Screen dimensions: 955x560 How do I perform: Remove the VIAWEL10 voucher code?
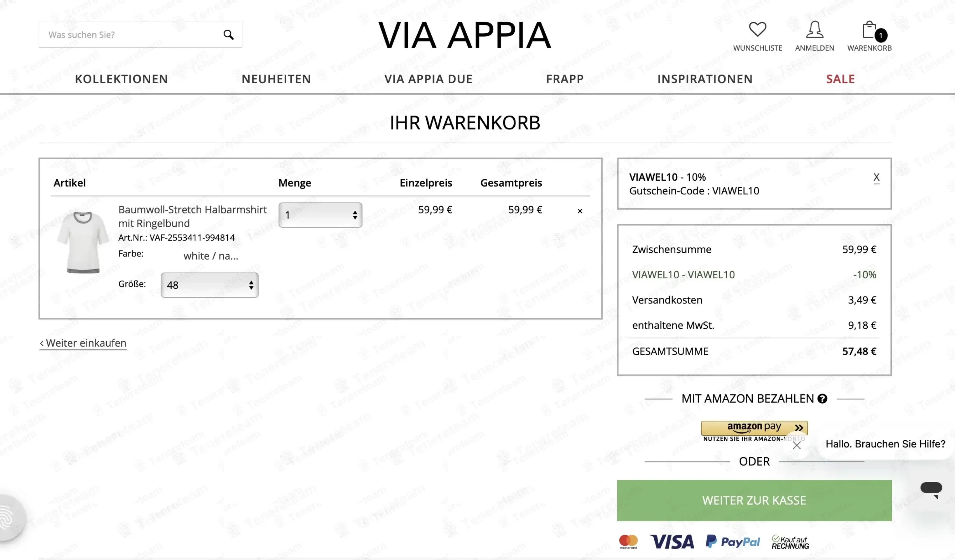coord(876,178)
